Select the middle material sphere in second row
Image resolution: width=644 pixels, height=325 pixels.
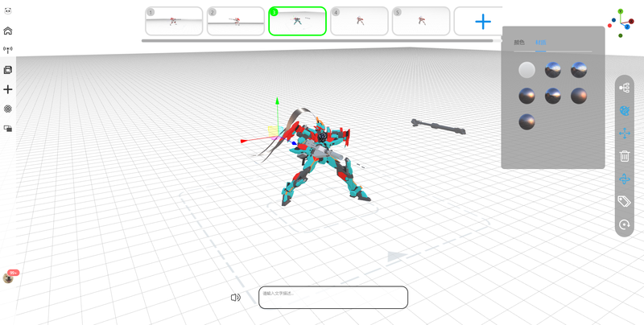pyautogui.click(x=553, y=96)
